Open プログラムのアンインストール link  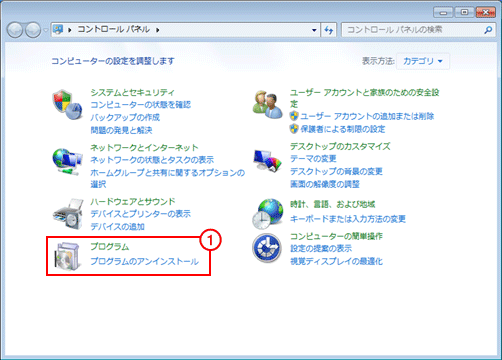pyautogui.click(x=145, y=261)
